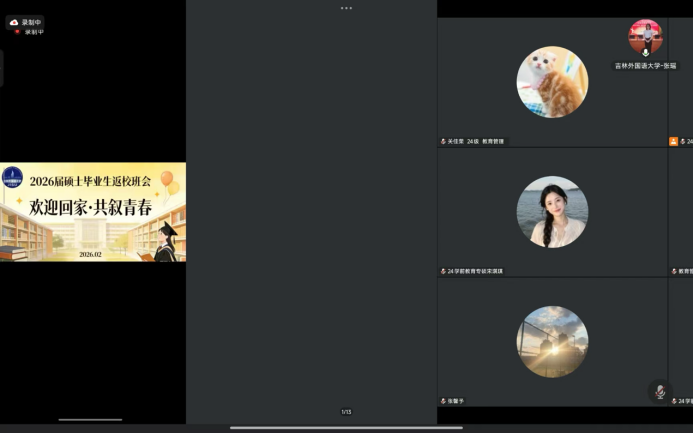Click the 吉林外国语大学-张瑶 speaker name label
This screenshot has width=694, height=434.
click(645, 66)
